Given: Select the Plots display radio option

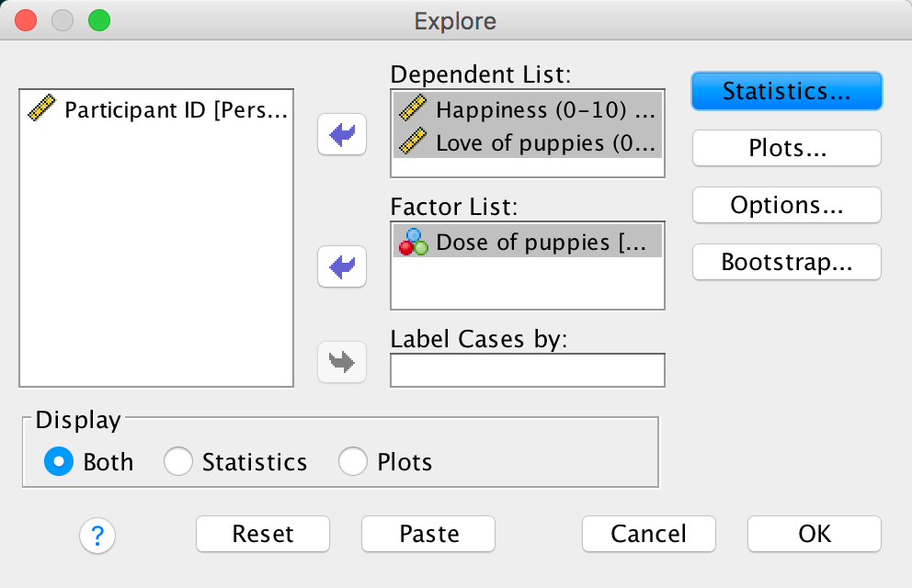Looking at the screenshot, I should (353, 461).
